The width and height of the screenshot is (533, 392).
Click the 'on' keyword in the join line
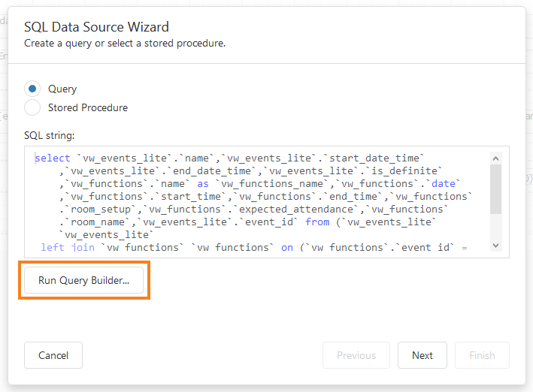coord(287,248)
